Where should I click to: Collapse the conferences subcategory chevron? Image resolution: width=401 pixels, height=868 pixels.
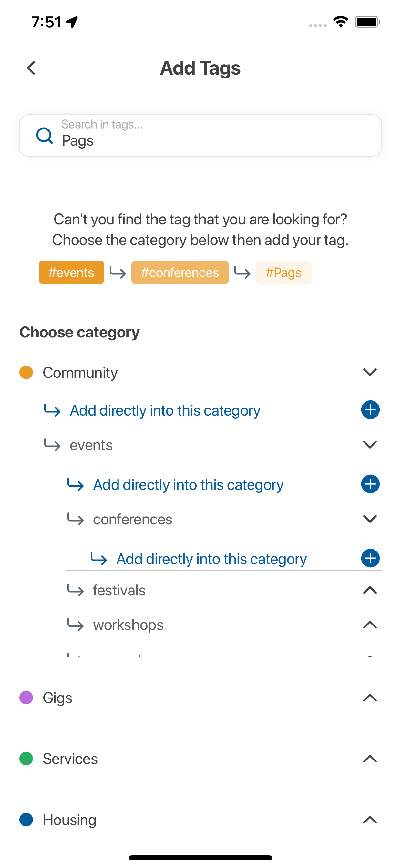[370, 519]
